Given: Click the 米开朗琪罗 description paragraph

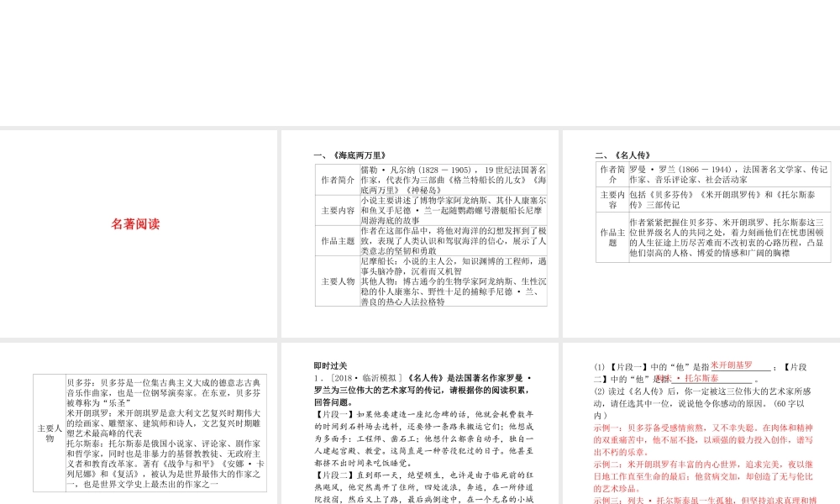Looking at the screenshot, I should [x=164, y=423].
